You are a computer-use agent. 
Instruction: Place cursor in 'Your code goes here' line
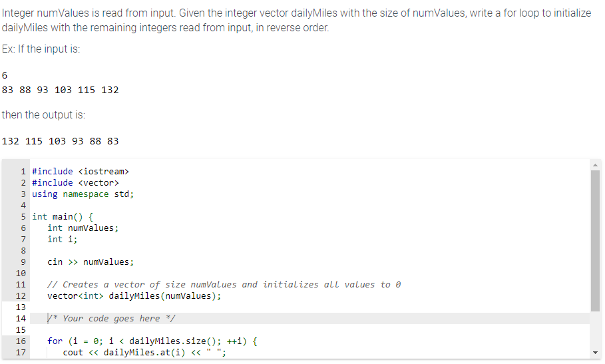[111, 319]
